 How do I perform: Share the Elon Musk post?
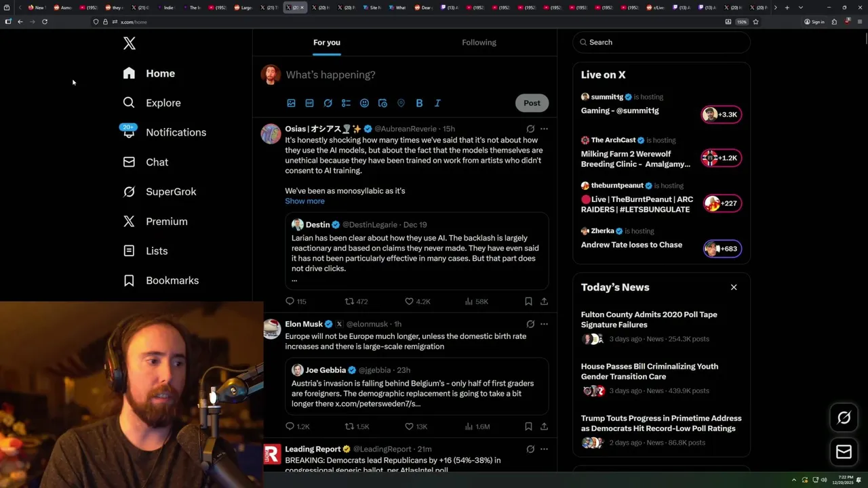(544, 427)
